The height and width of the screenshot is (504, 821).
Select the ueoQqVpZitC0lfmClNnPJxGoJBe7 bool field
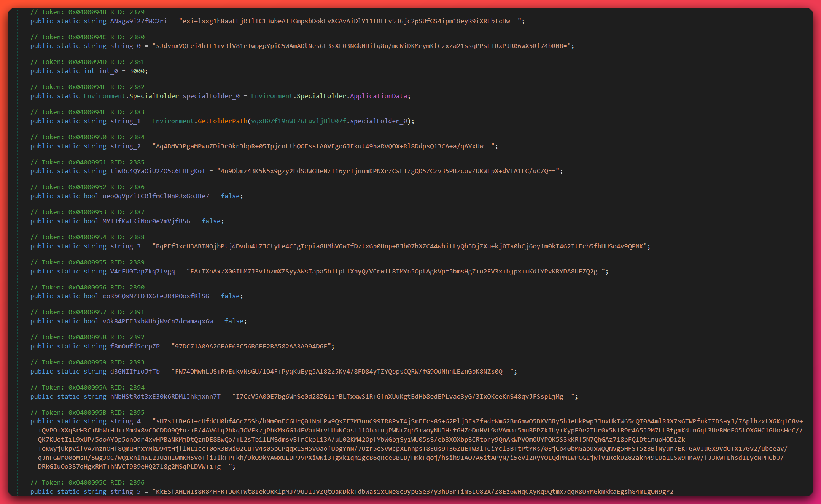point(156,196)
